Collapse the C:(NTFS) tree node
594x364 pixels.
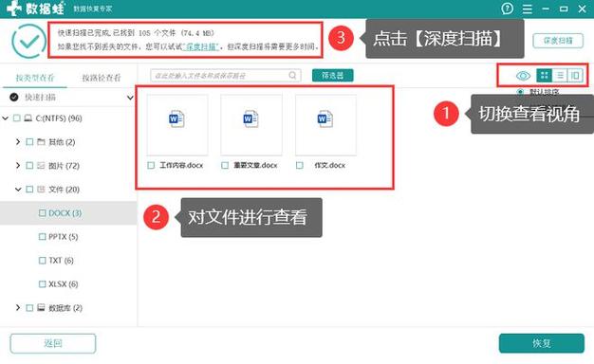[x=6, y=118]
